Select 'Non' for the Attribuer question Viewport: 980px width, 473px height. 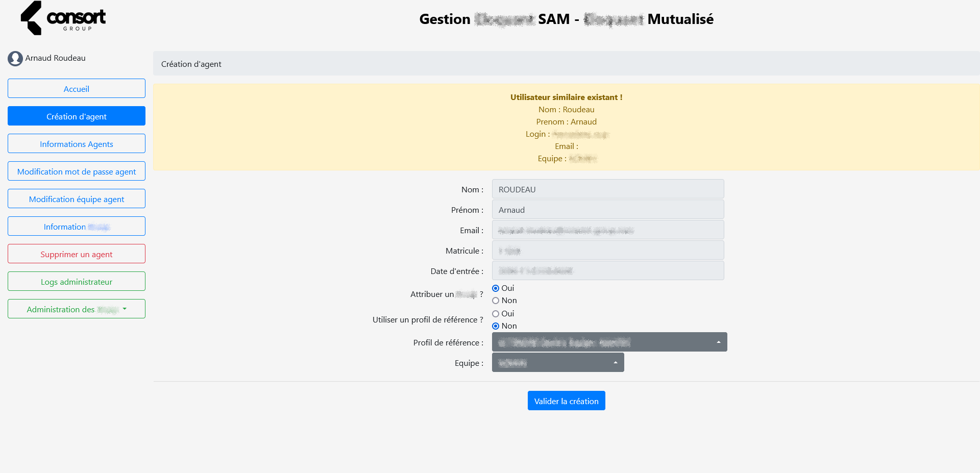click(496, 301)
